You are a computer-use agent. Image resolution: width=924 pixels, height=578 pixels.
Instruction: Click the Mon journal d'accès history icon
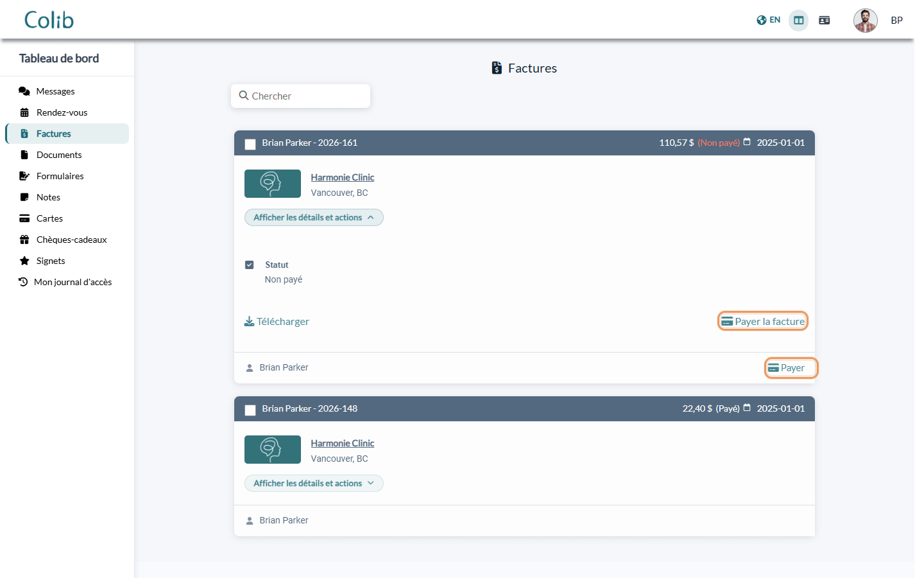tap(23, 282)
